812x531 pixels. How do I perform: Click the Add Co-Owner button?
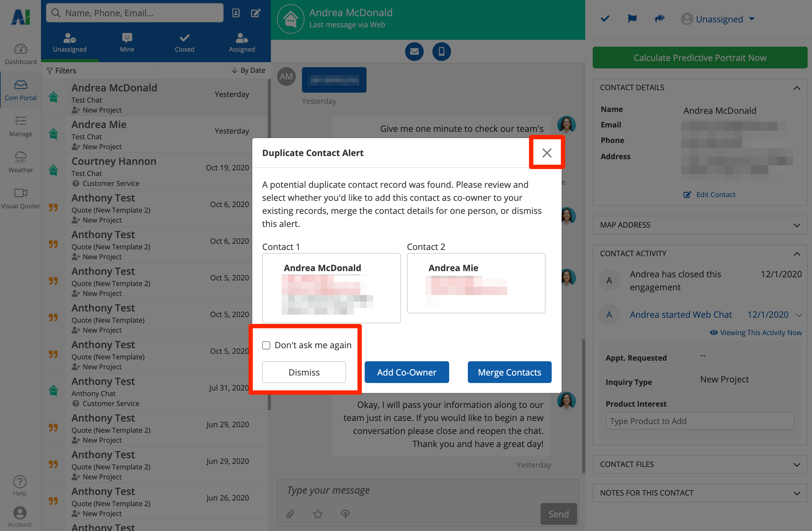406,372
